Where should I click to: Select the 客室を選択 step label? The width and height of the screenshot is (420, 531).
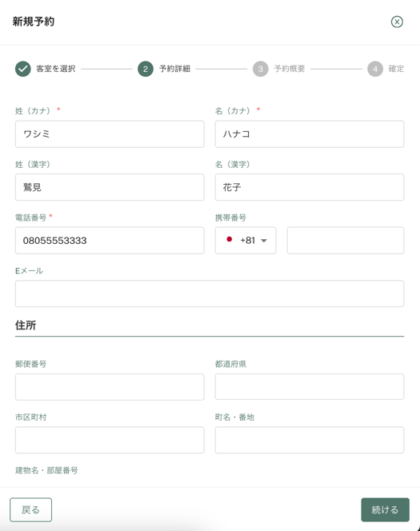coord(56,69)
